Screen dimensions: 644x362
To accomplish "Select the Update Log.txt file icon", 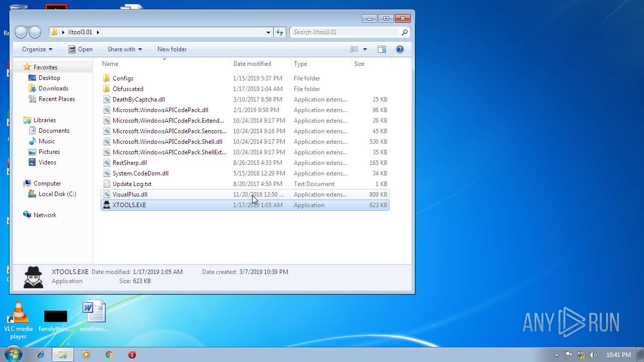I will pyautogui.click(x=106, y=184).
